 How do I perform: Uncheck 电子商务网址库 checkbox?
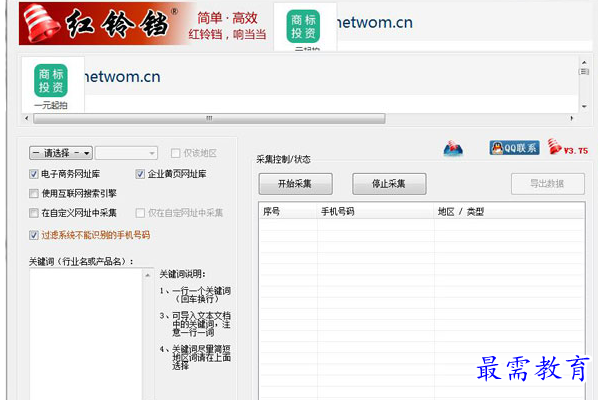coord(34,174)
